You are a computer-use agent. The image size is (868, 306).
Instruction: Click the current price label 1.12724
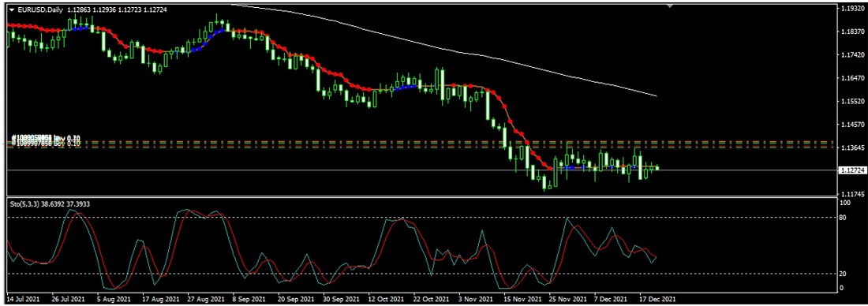(853, 170)
